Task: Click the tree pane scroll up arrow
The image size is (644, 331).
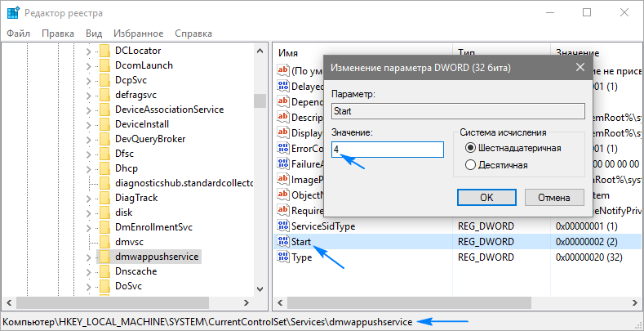Action: click(x=260, y=51)
